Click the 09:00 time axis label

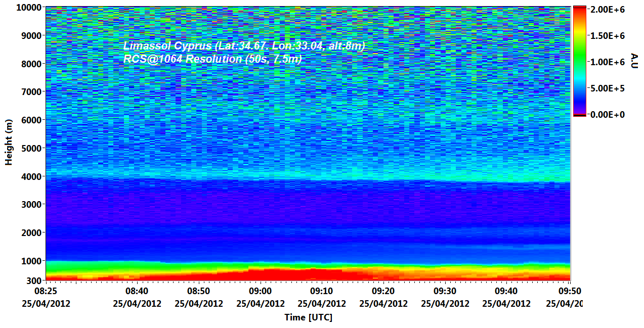(x=261, y=291)
